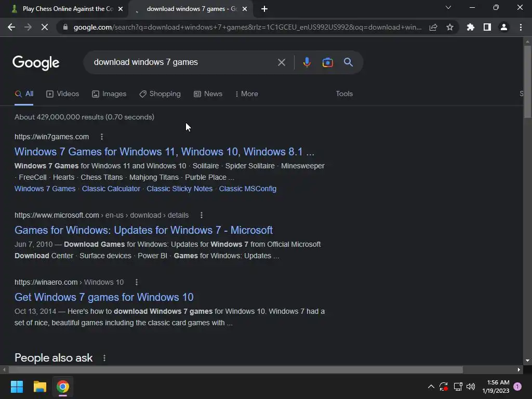View site information via the lock icon
Image resolution: width=532 pixels, height=399 pixels.
(x=65, y=27)
